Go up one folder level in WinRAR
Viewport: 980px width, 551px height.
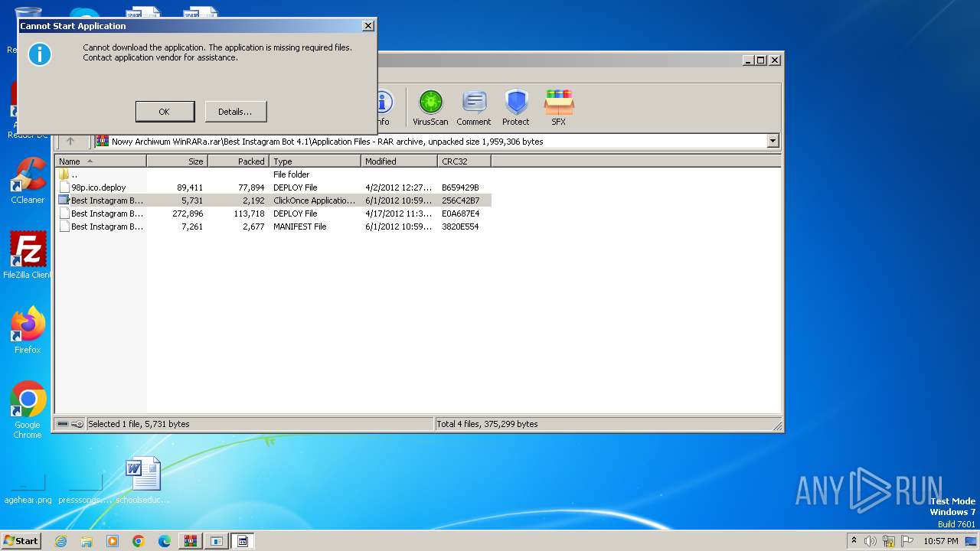[x=70, y=141]
